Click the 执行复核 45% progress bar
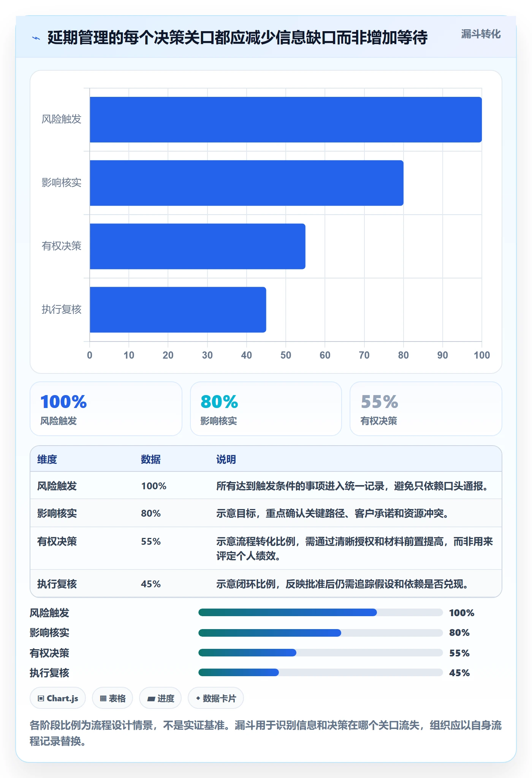Image resolution: width=532 pixels, height=778 pixels. 321,672
